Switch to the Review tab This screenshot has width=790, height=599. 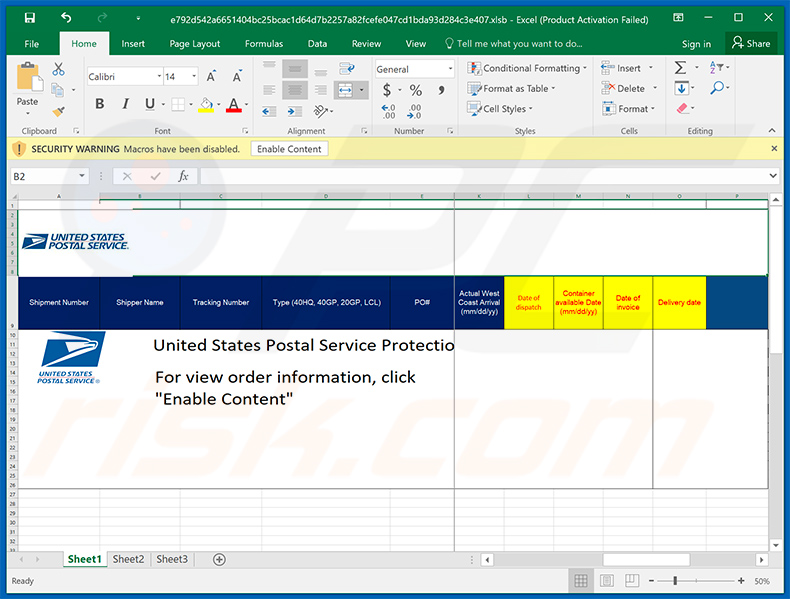(366, 44)
